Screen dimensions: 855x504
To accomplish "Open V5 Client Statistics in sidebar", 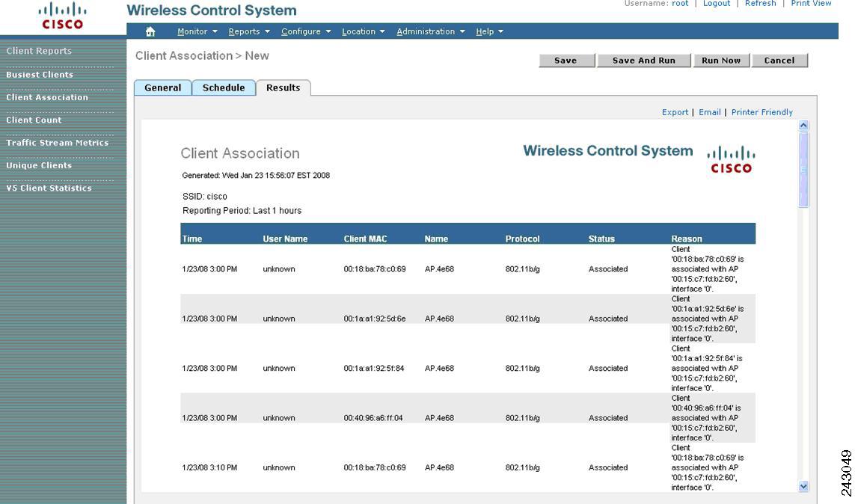I will (x=49, y=188).
